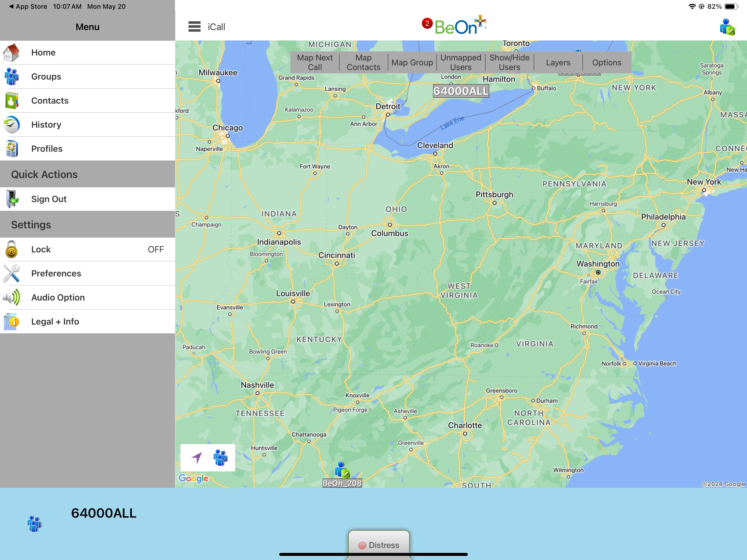This screenshot has height=560, width=747.
Task: Select the 64000ALL group in bottom bar
Action: [104, 513]
